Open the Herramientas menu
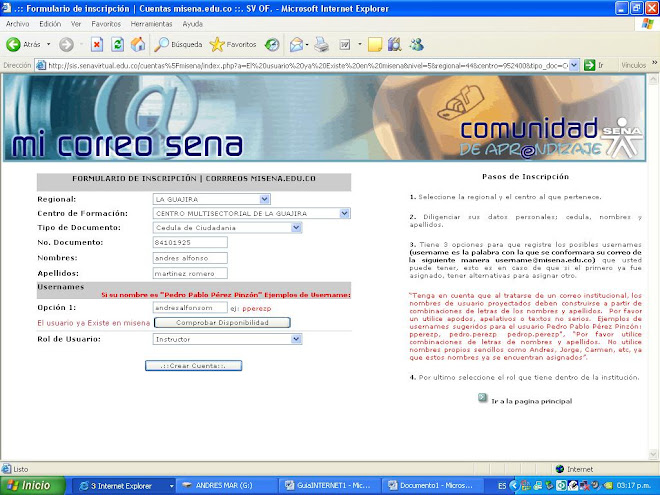 coord(152,24)
